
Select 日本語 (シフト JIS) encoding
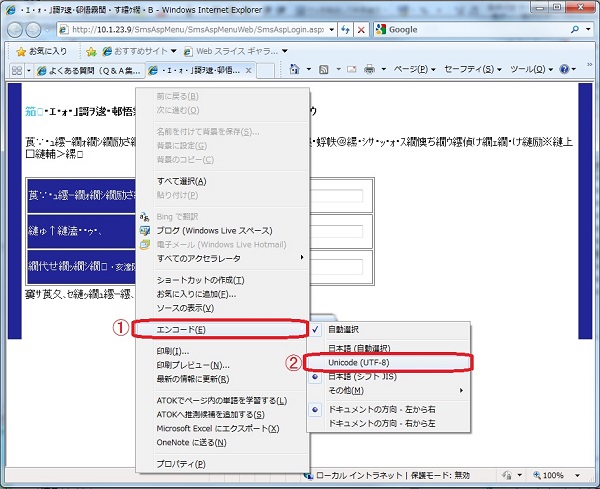tap(388, 377)
